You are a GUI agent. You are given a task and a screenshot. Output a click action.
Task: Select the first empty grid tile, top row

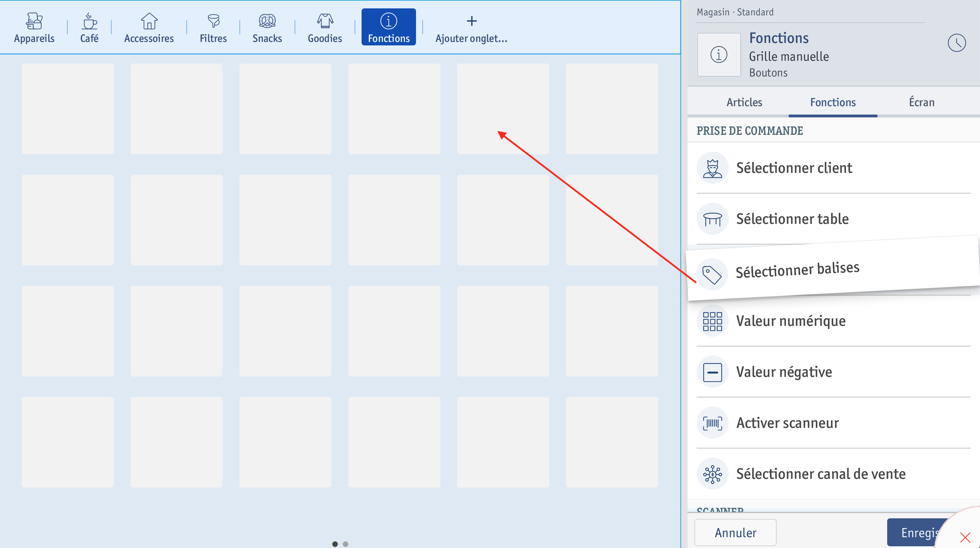68,109
